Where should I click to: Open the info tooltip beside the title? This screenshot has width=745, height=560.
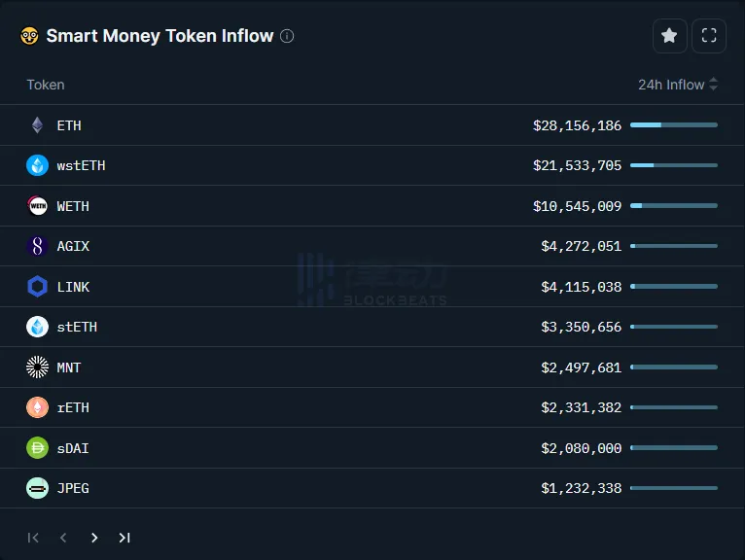(287, 36)
